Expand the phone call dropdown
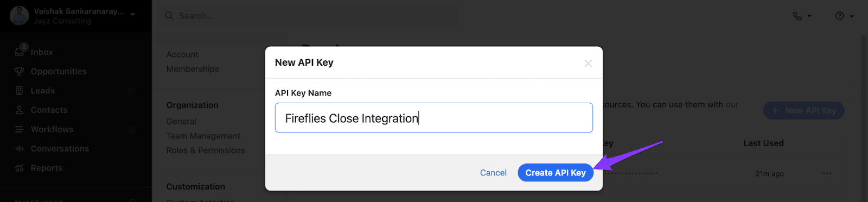The image size is (868, 202). [x=802, y=16]
